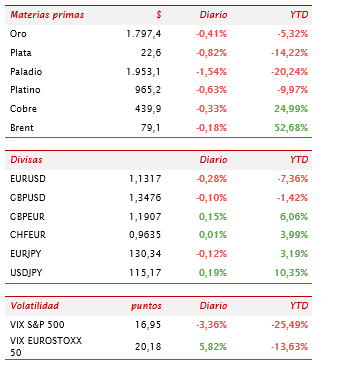Select the EURJPY row label

26,254
